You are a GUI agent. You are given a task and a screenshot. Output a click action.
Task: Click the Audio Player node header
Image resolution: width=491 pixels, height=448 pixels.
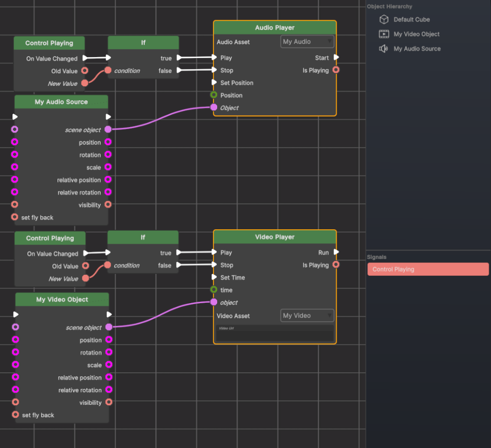[275, 27]
